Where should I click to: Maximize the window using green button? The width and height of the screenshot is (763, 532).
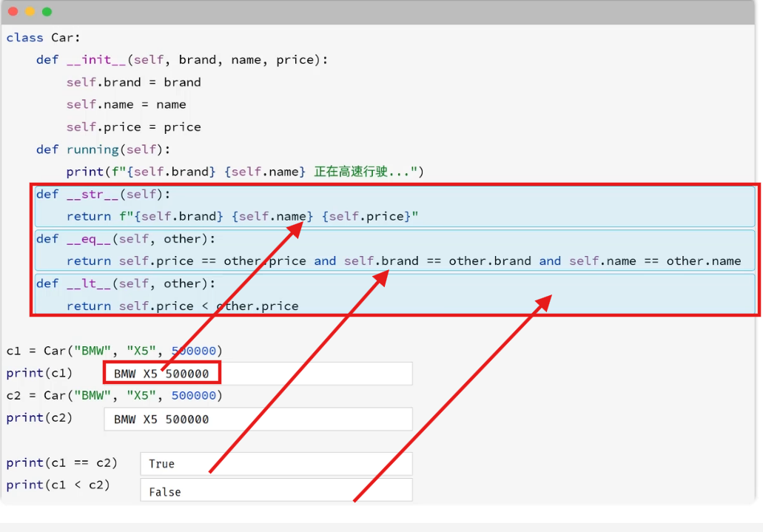pos(47,11)
